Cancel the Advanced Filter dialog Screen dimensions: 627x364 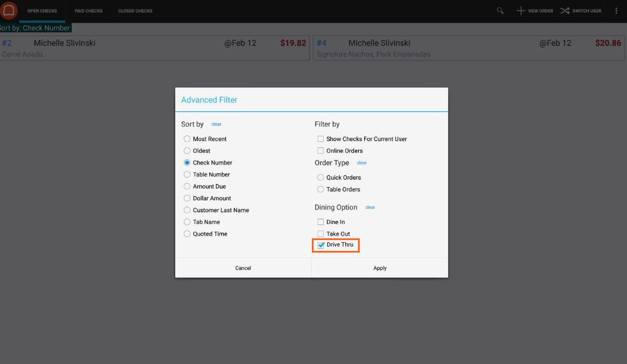click(x=243, y=268)
